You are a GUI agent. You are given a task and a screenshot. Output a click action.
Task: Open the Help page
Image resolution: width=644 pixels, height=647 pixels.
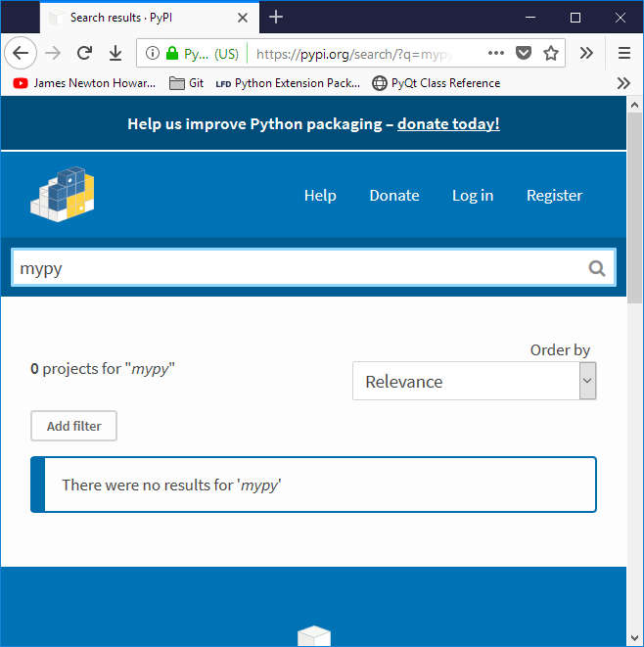click(x=320, y=196)
